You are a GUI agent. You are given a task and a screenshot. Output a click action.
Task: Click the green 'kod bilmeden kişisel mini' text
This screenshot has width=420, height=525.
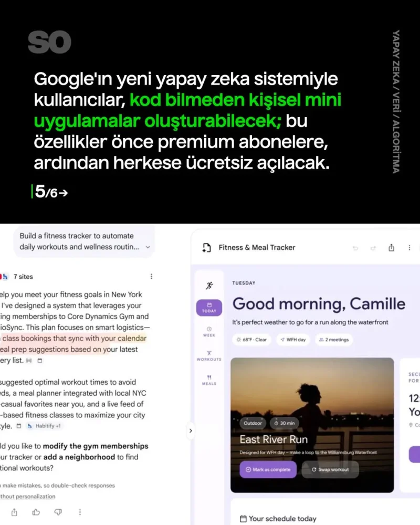[235, 100]
